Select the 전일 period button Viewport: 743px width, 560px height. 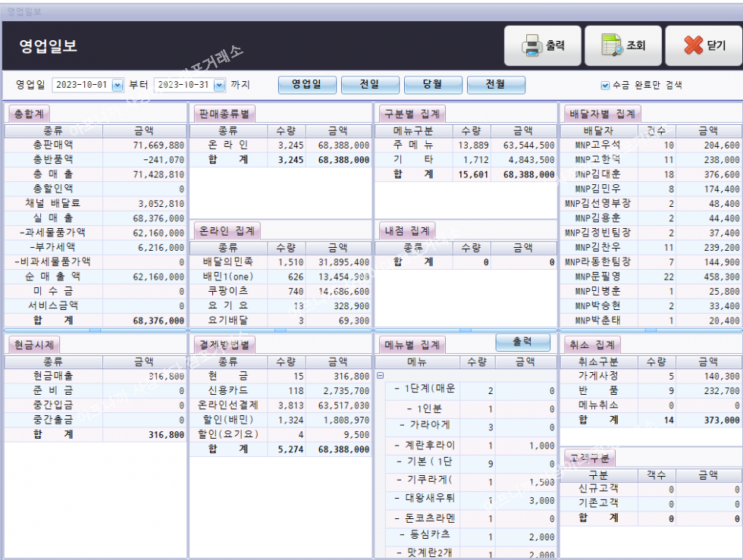coord(370,85)
